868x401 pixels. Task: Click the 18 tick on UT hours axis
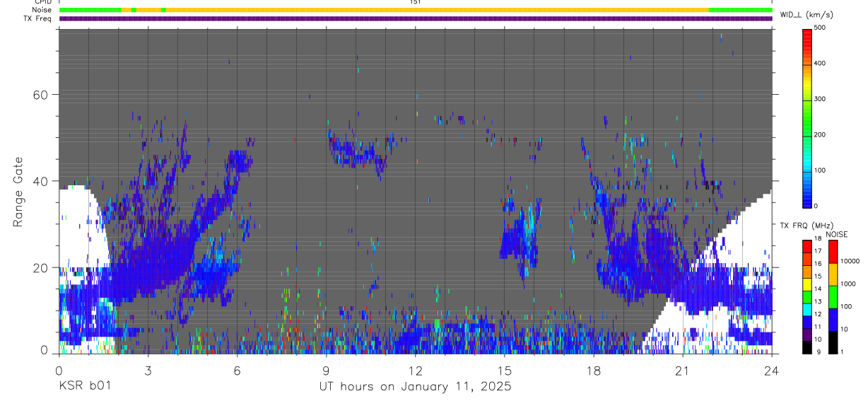tap(594, 369)
